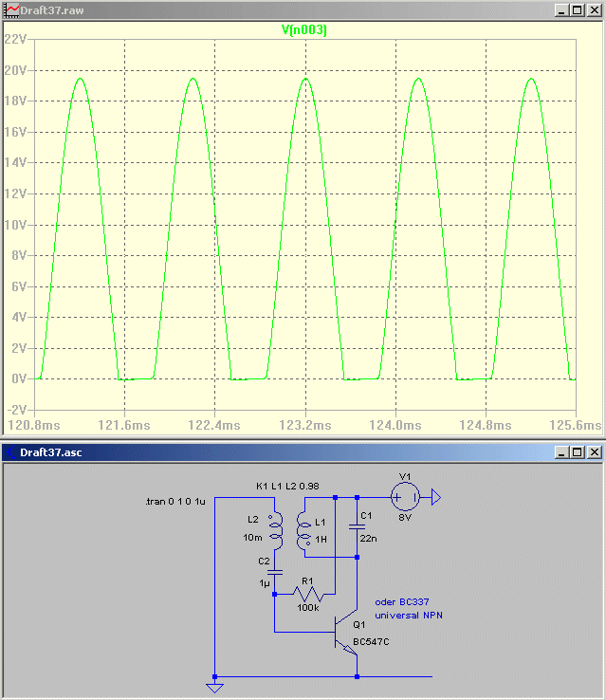
Task: Select the L1 inductor coil symbol
Action: 304,530
